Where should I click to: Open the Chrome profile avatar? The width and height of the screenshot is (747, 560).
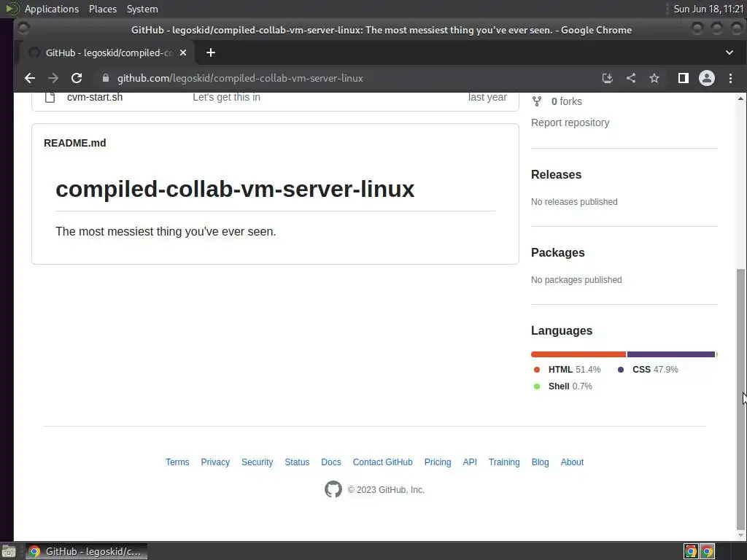click(x=706, y=78)
